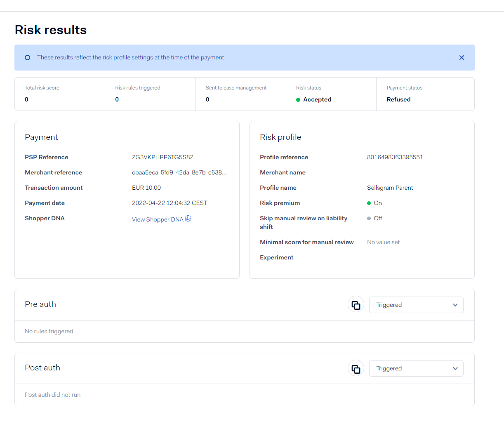This screenshot has width=504, height=443.
Task: Dismiss the risk profile settings notification banner
Action: click(x=462, y=58)
